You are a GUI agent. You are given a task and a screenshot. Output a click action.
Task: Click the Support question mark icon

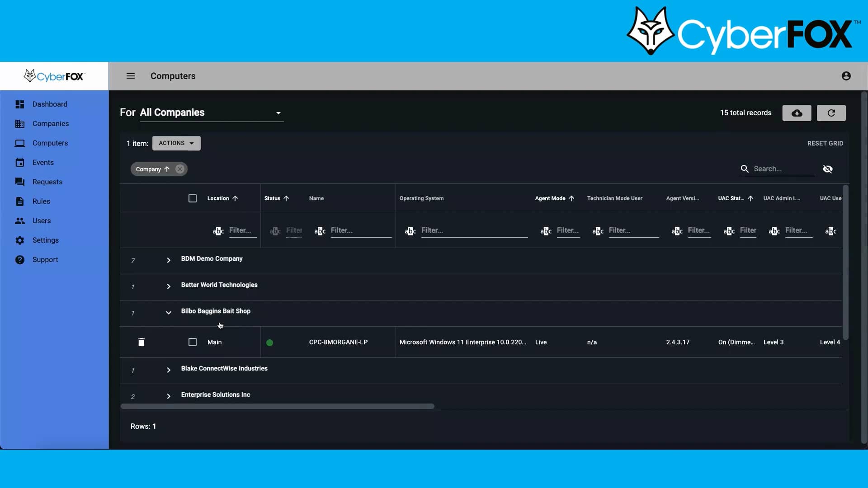tap(20, 260)
